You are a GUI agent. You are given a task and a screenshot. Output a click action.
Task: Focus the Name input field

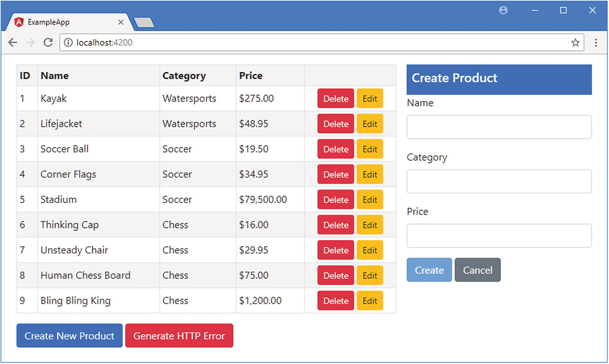tap(499, 127)
